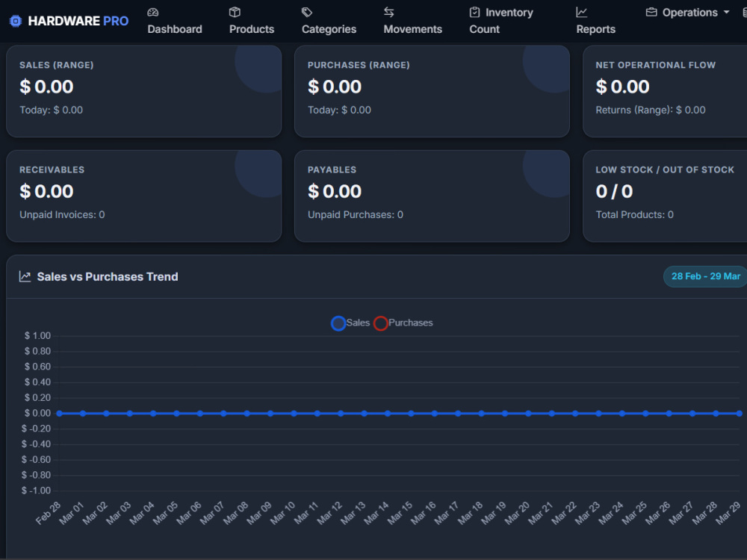Click the red Purchases legend circle
The height and width of the screenshot is (560, 747).
pos(381,323)
